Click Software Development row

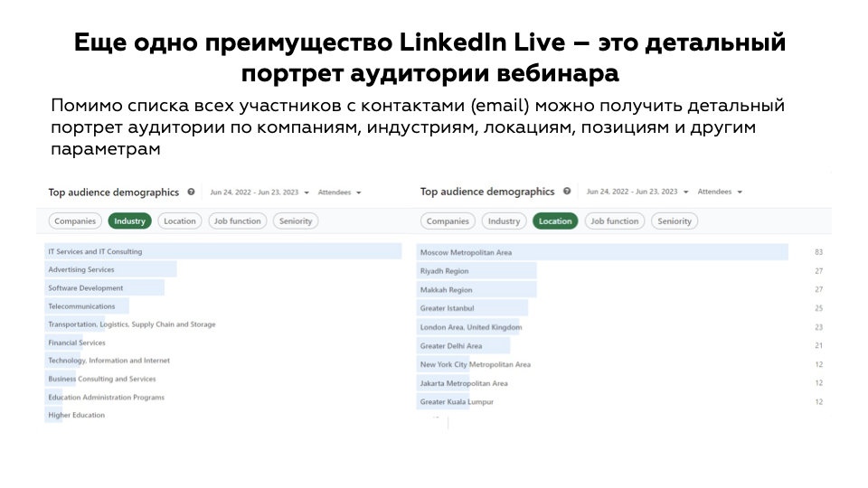pos(105,287)
